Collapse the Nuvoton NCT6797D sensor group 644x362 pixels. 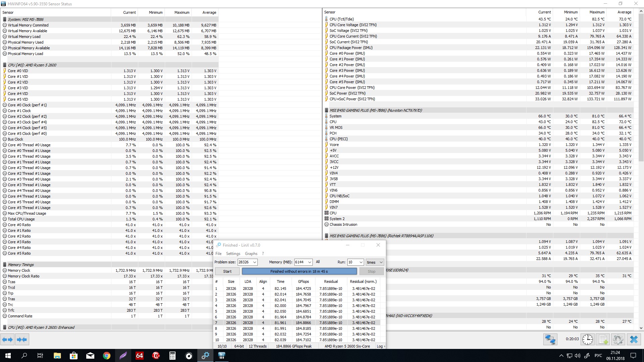pos(327,110)
